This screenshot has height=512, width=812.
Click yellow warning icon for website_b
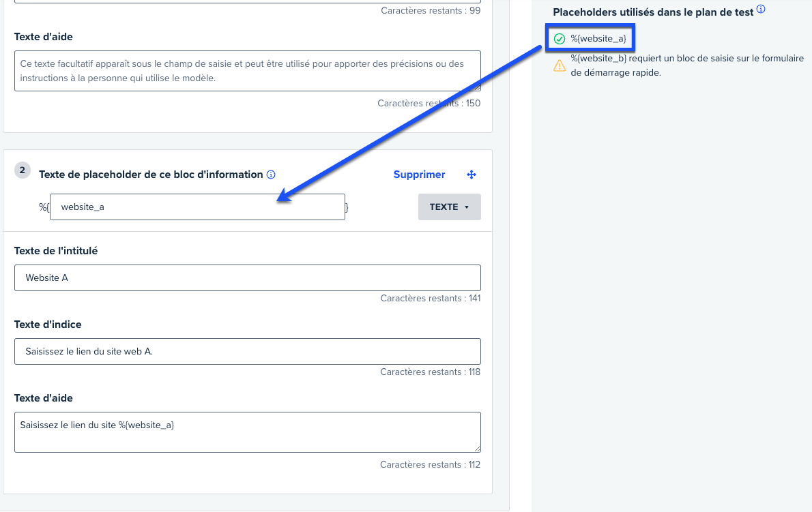point(560,65)
